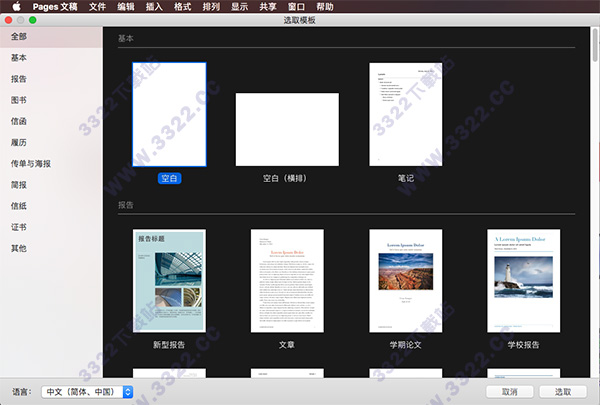Viewport: 600px width, 405px height.
Task: Select 传单与海报 category in sidebar
Action: pyautogui.click(x=51, y=164)
